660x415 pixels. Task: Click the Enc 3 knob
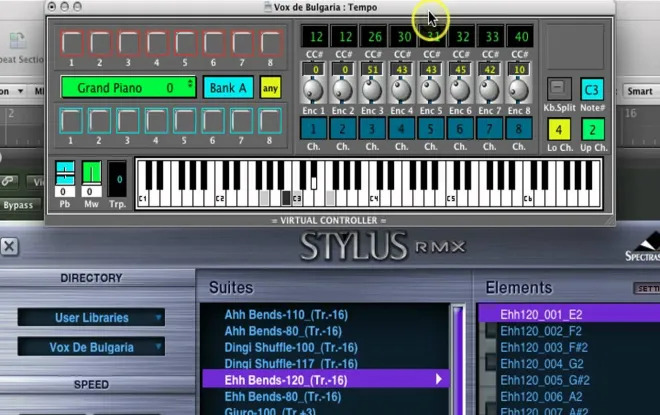click(372, 90)
